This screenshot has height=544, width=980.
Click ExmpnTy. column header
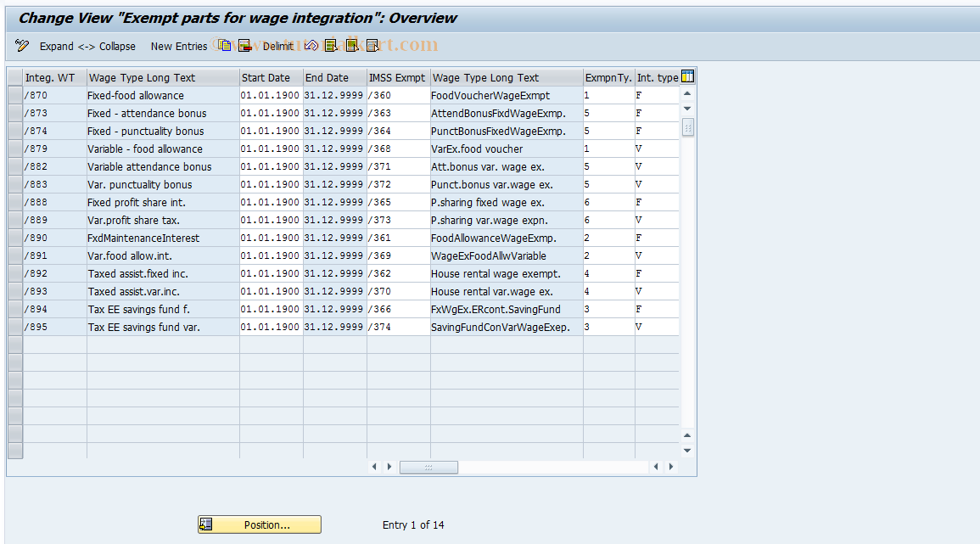[608, 77]
